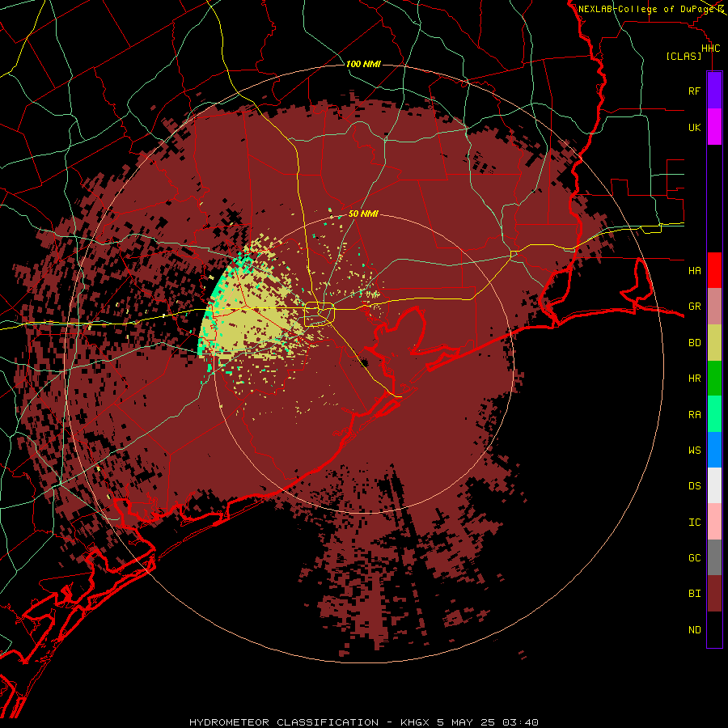Click the 100 NMI range ring label
The image size is (728, 728).
pos(363,64)
